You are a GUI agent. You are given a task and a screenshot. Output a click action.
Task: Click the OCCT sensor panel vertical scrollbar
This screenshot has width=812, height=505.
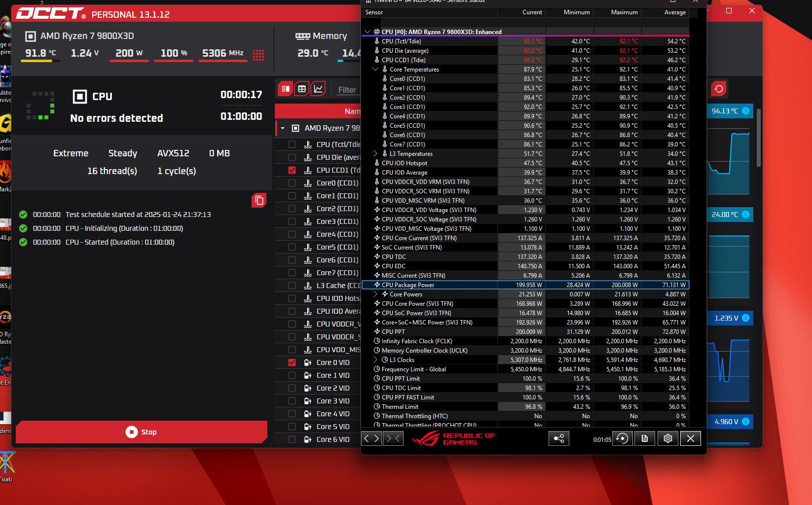tap(759, 138)
